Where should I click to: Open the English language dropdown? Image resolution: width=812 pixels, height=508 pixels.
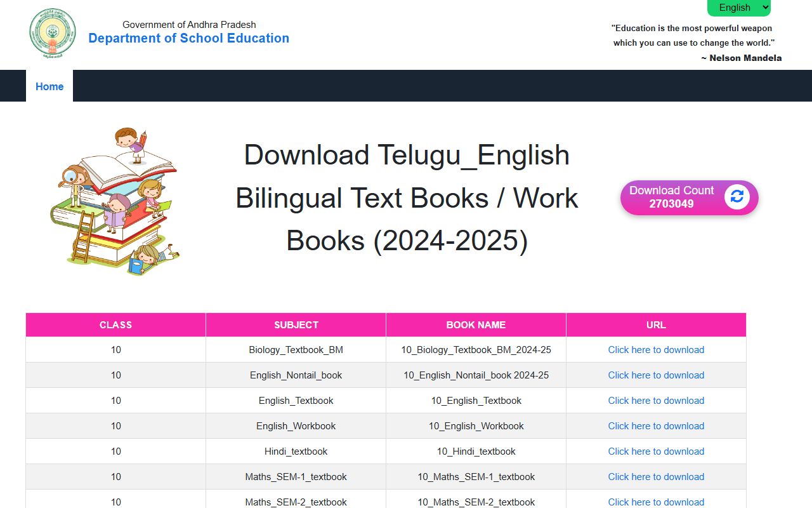click(739, 8)
